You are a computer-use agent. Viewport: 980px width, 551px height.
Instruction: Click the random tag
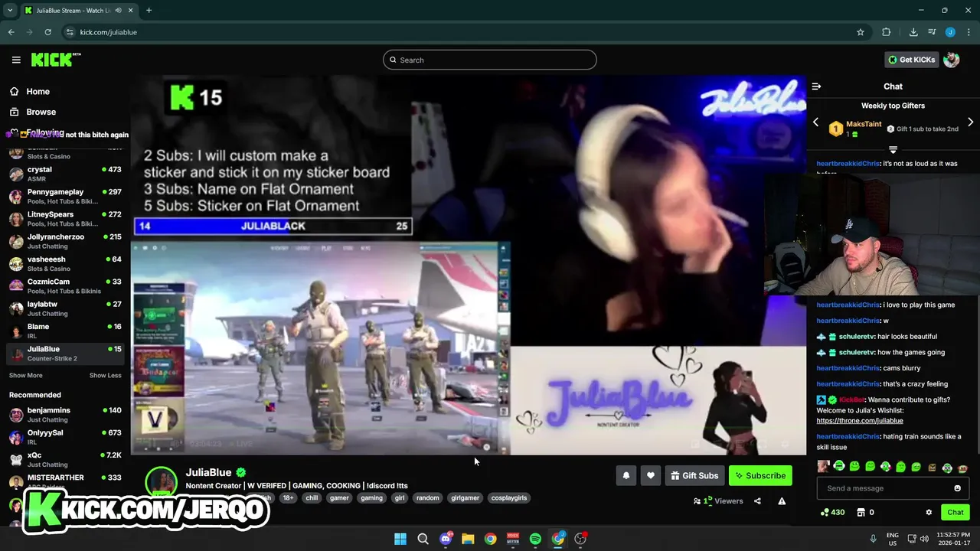click(427, 497)
